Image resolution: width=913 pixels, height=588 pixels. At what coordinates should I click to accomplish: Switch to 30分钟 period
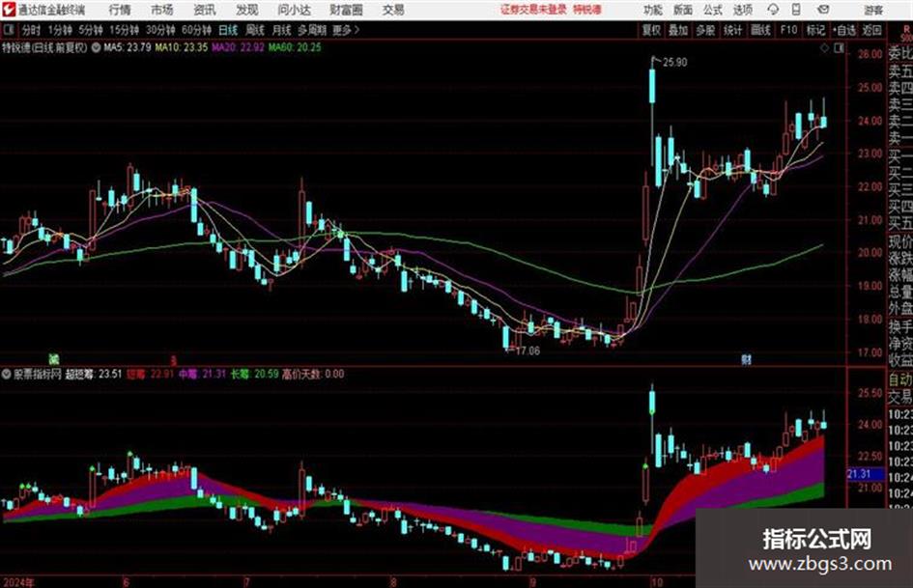(160, 30)
